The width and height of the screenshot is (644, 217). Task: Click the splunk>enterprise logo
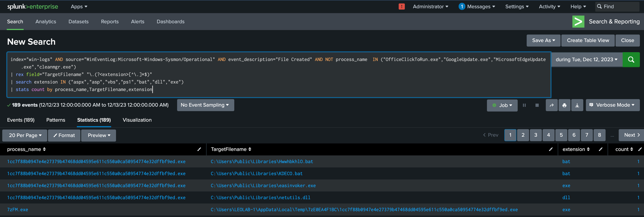pyautogui.click(x=33, y=7)
